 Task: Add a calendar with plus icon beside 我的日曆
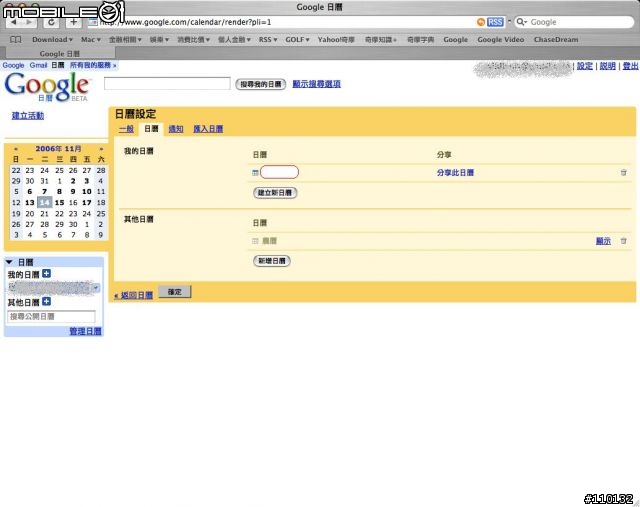(x=47, y=274)
